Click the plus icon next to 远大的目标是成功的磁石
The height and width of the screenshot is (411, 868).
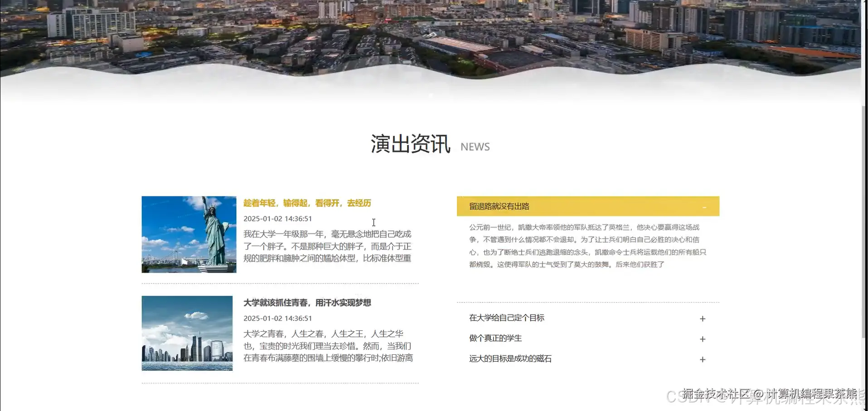coord(702,359)
